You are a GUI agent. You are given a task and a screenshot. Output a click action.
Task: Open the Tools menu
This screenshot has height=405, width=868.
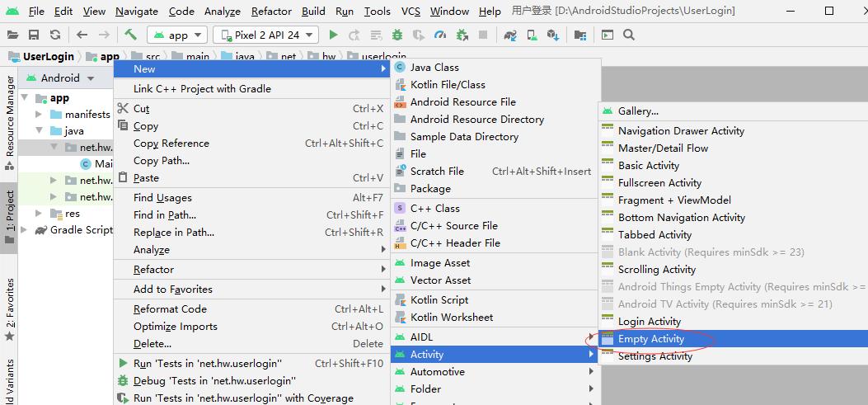(x=377, y=11)
